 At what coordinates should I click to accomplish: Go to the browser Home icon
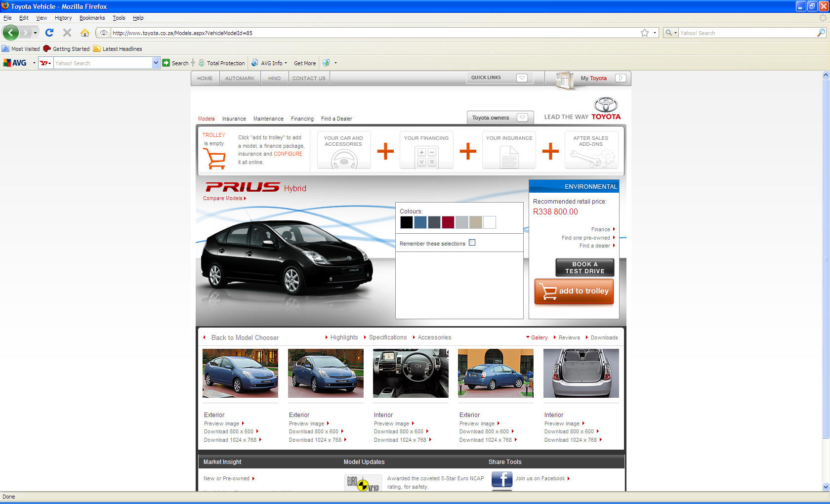(85, 33)
